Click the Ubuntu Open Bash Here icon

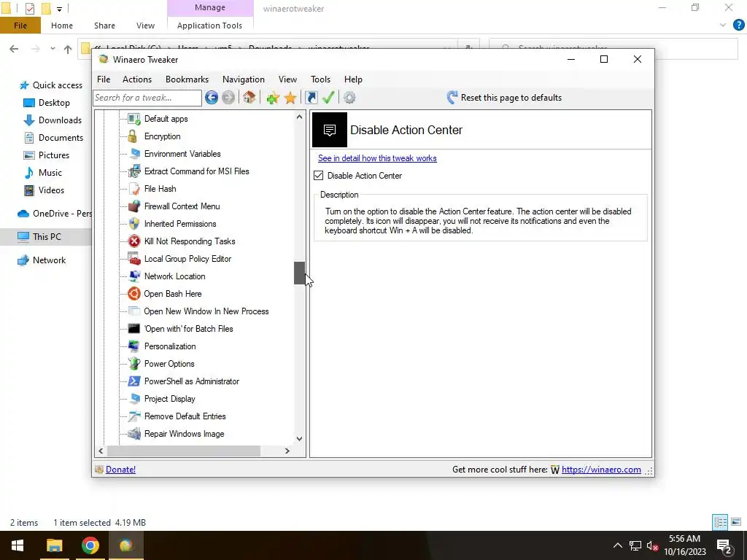pos(134,294)
